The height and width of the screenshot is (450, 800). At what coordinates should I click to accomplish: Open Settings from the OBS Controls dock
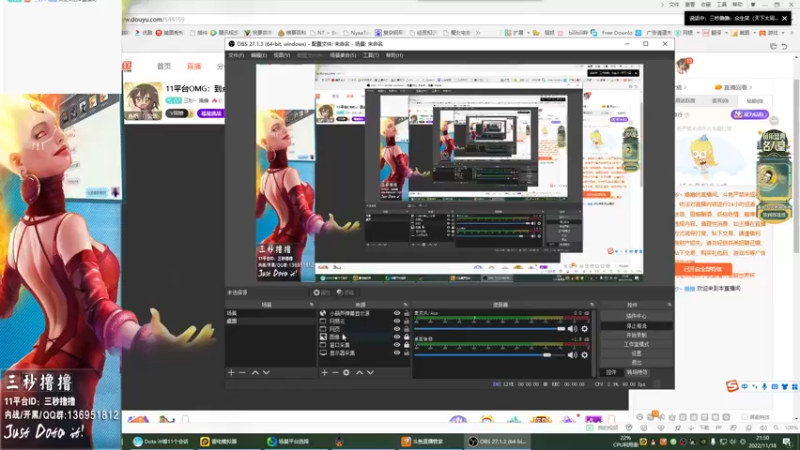pyautogui.click(x=636, y=353)
